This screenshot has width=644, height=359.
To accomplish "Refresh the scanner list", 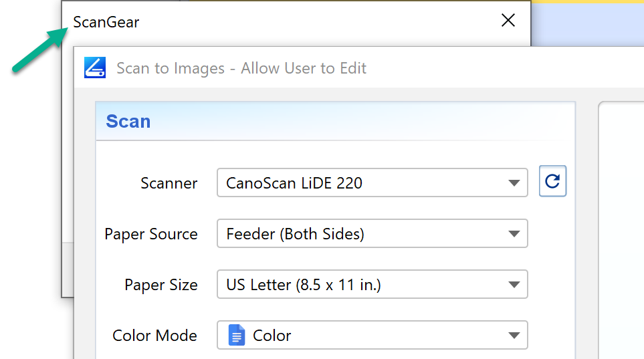I will (x=552, y=181).
